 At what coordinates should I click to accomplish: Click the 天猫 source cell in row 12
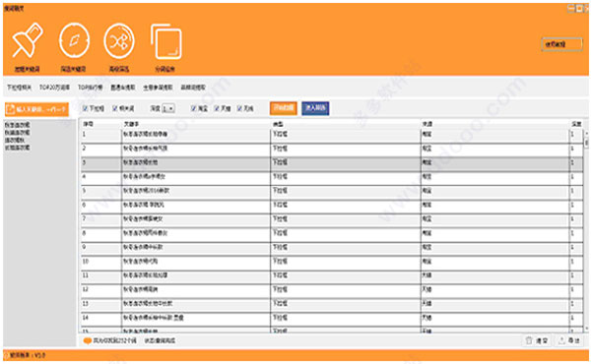point(494,290)
